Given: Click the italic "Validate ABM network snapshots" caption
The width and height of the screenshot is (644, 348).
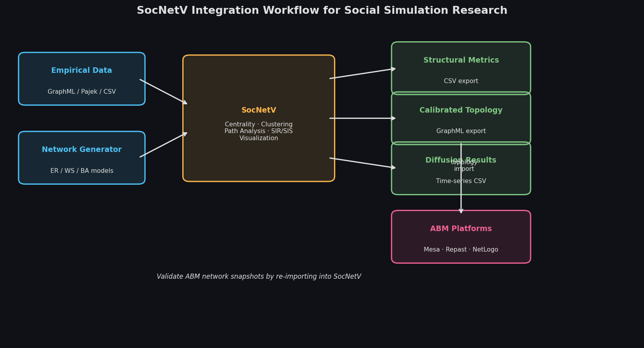Looking at the screenshot, I should 259,277.
